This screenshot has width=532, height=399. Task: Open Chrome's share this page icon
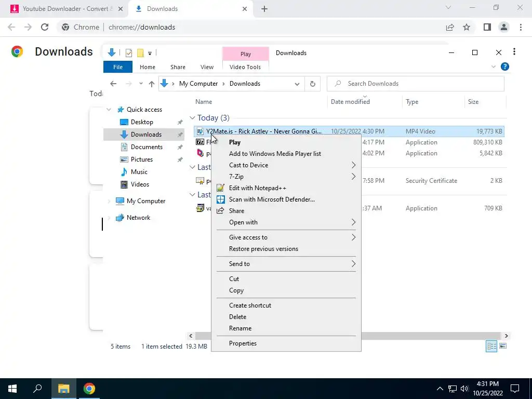(450, 27)
